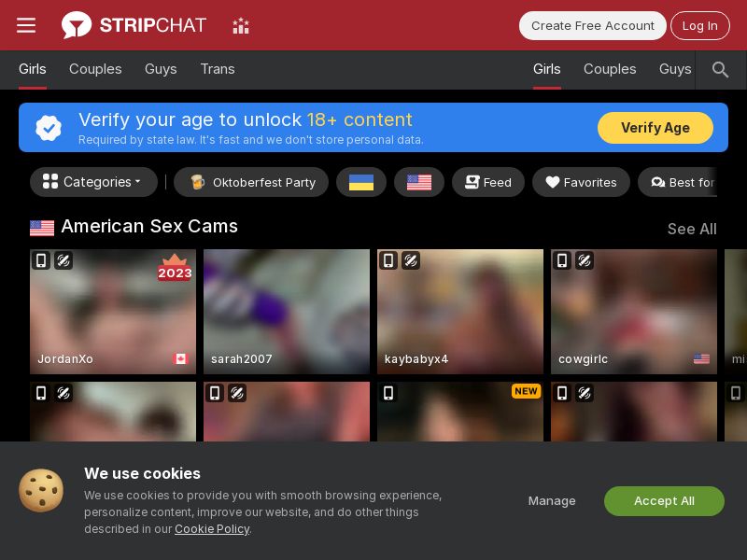Open the Feed section
Image resolution: width=747 pixels, height=560 pixels.
(487, 182)
